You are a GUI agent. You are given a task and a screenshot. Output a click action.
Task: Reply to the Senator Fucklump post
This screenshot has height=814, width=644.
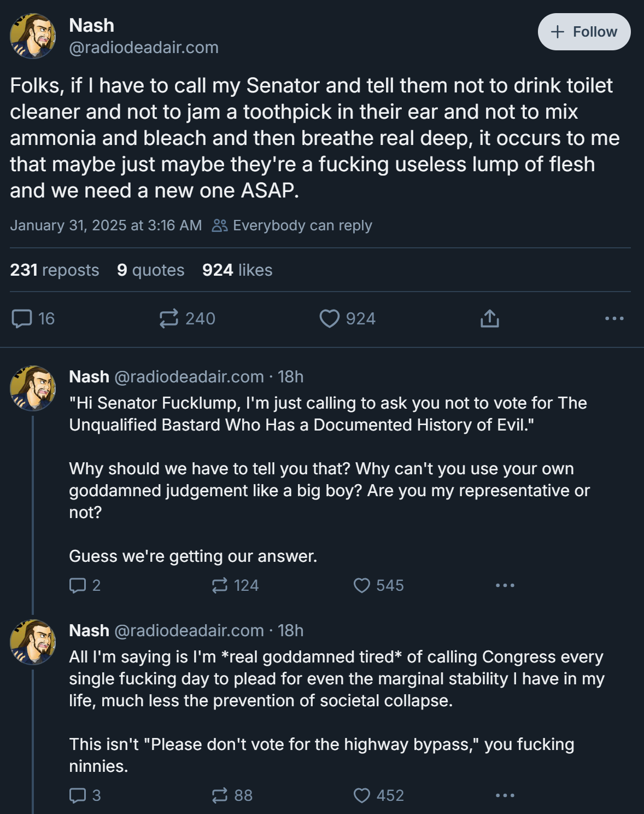(x=85, y=585)
